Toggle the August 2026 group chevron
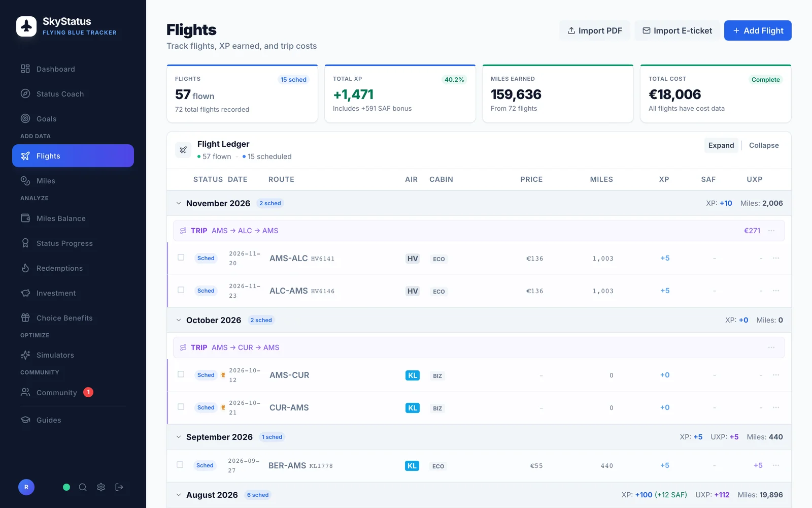 coord(179,495)
